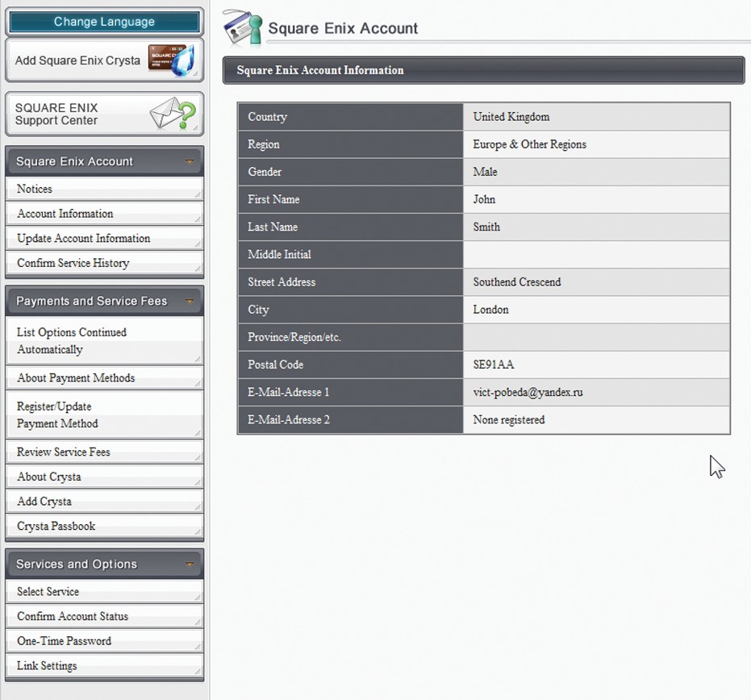The image size is (751, 700).
Task: Click the Services and Options header text
Action: pos(77,564)
